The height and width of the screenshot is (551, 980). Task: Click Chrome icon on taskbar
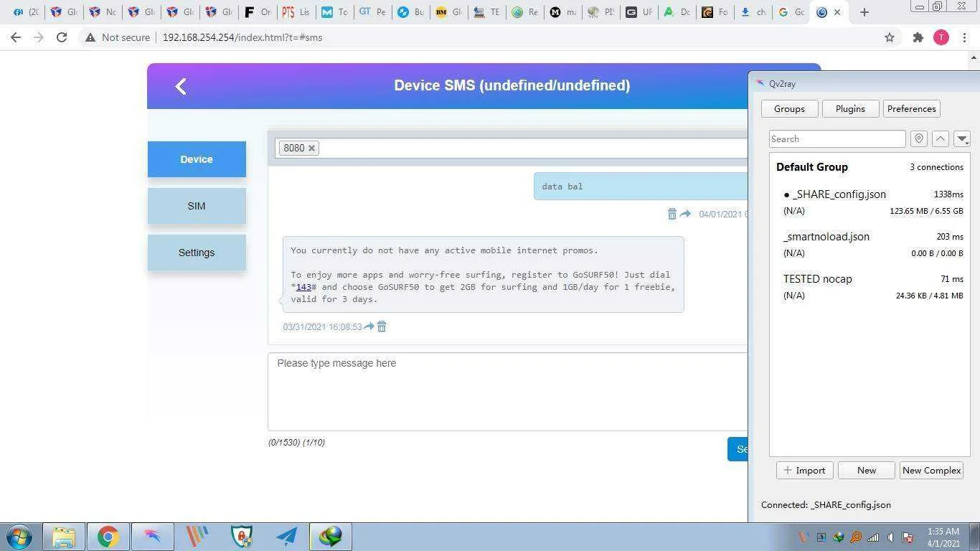[108, 537]
